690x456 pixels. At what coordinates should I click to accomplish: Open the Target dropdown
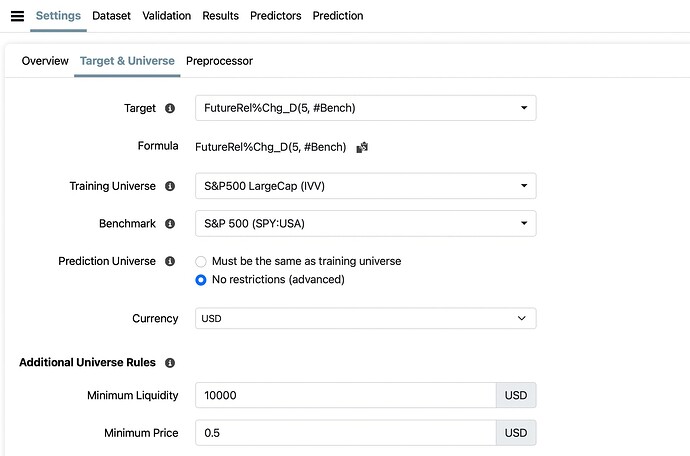(365, 108)
